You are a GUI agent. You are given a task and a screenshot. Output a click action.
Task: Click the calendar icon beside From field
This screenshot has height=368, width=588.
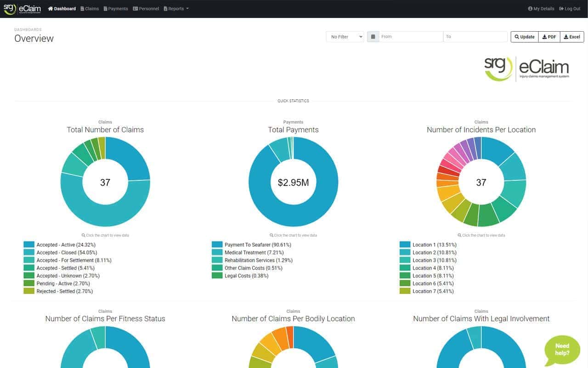tap(373, 37)
